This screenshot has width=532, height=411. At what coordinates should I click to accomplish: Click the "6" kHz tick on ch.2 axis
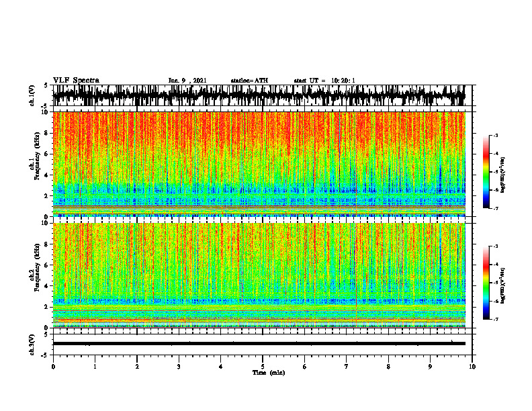point(46,265)
